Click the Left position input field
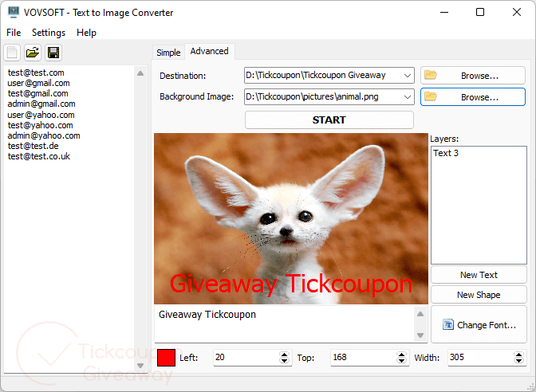Screen dimensions: 536x392 coord(246,358)
